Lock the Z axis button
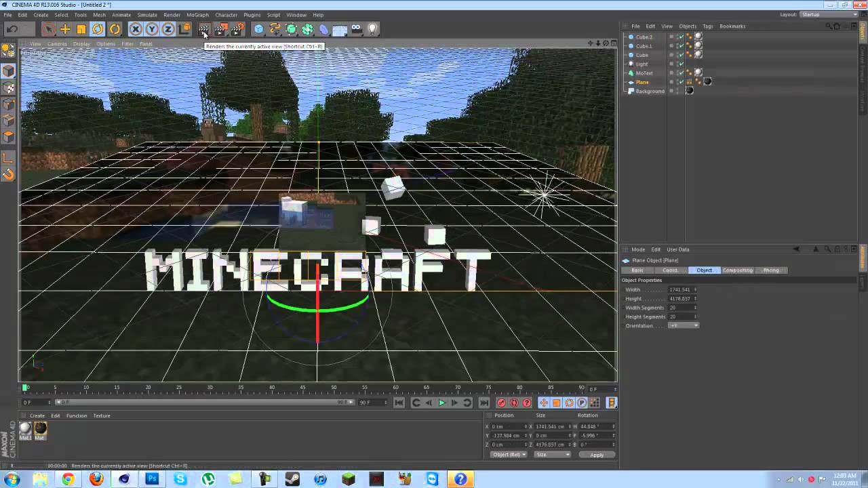Screen dimensions: 868x488 167,29
